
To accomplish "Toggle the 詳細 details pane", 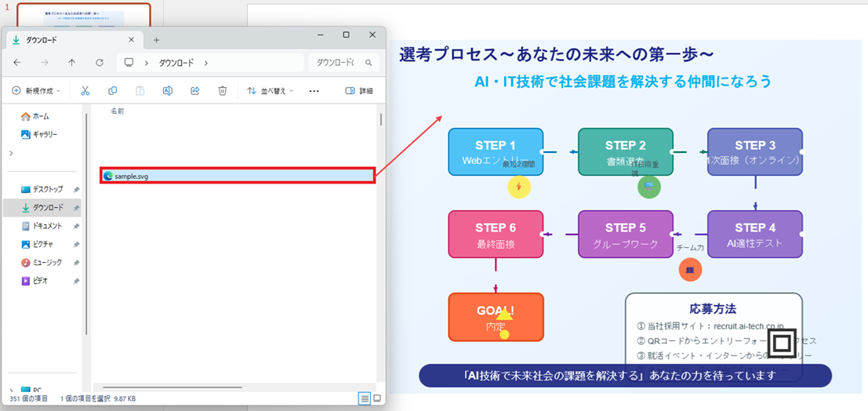I will tap(358, 91).
